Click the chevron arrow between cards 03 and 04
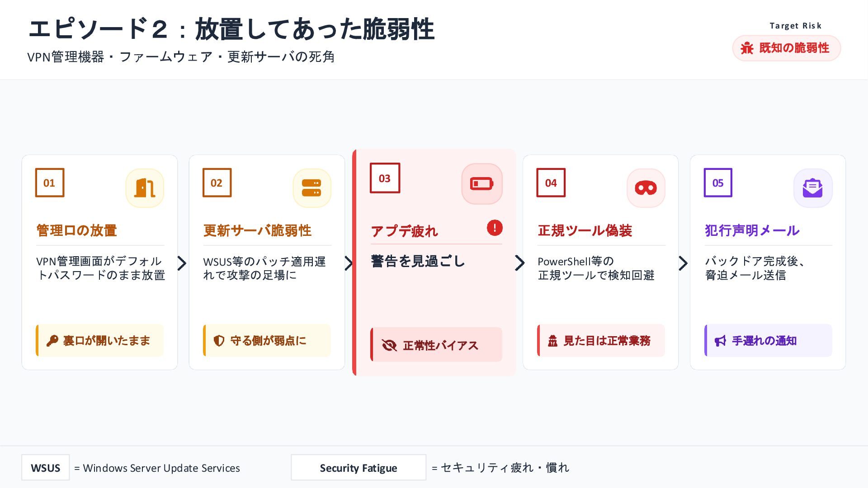868x488 pixels. point(520,263)
